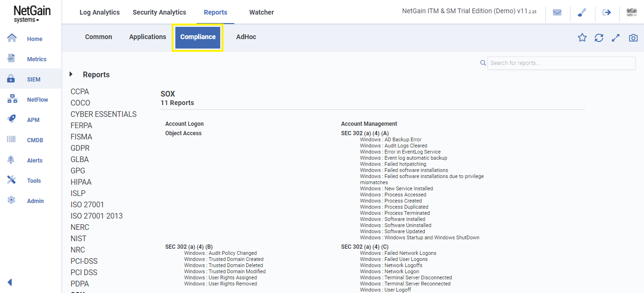Screen dimensions: 644x293
Task: Collapse the sidebar with left arrow
Action: [9, 283]
